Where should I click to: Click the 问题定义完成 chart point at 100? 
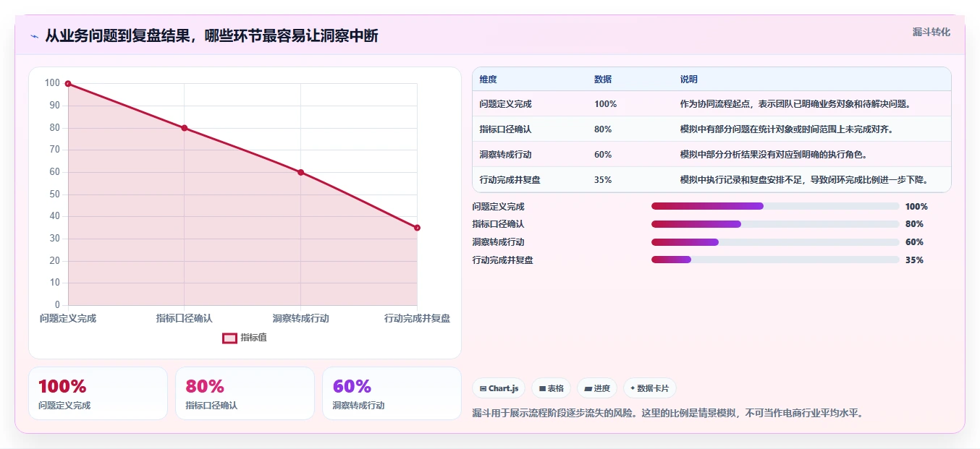(x=68, y=84)
